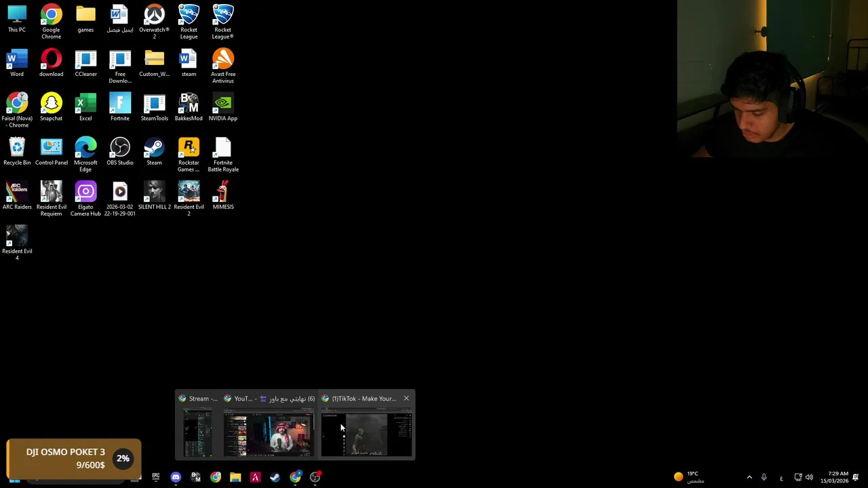
Task: Close the TikTok window preview
Action: click(x=406, y=399)
